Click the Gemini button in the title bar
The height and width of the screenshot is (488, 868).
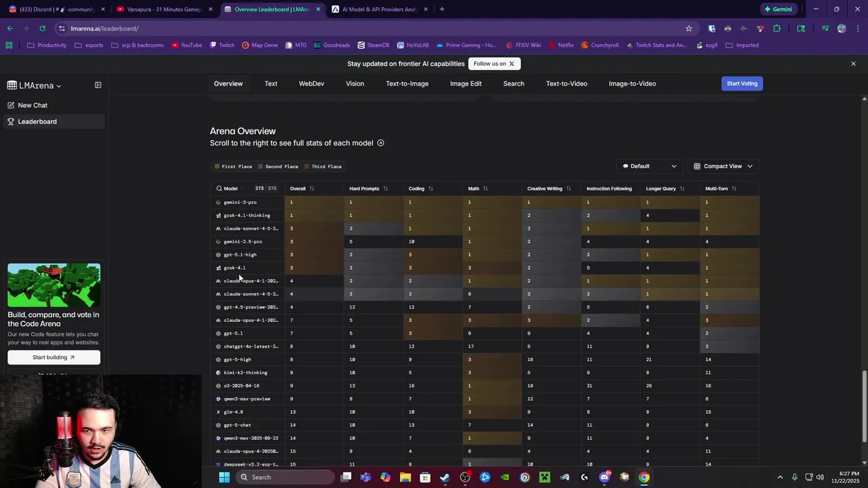tap(778, 9)
